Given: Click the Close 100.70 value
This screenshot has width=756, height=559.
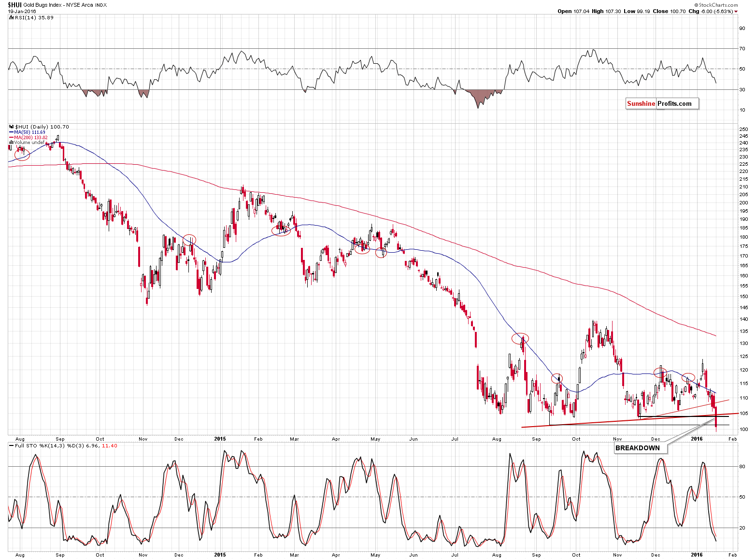Looking at the screenshot, I should 669,11.
